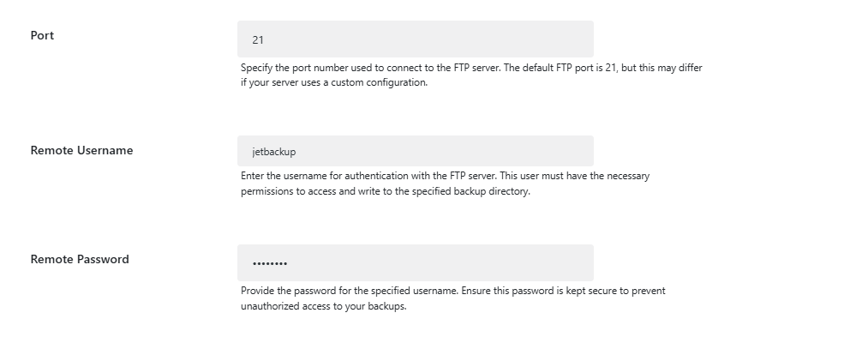This screenshot has height=337, width=868.
Task: Click the words "specified backup directory"
Action: coord(470,191)
